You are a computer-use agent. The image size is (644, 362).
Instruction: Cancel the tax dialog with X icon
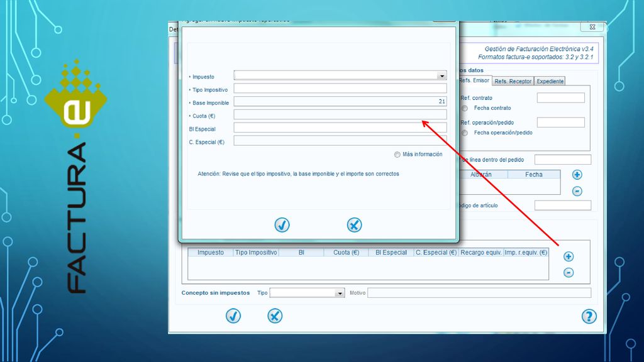(354, 225)
